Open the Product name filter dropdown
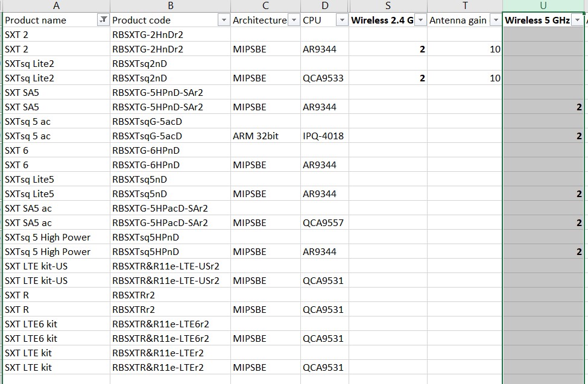Image resolution: width=588 pixels, height=384 pixels. 103,20
